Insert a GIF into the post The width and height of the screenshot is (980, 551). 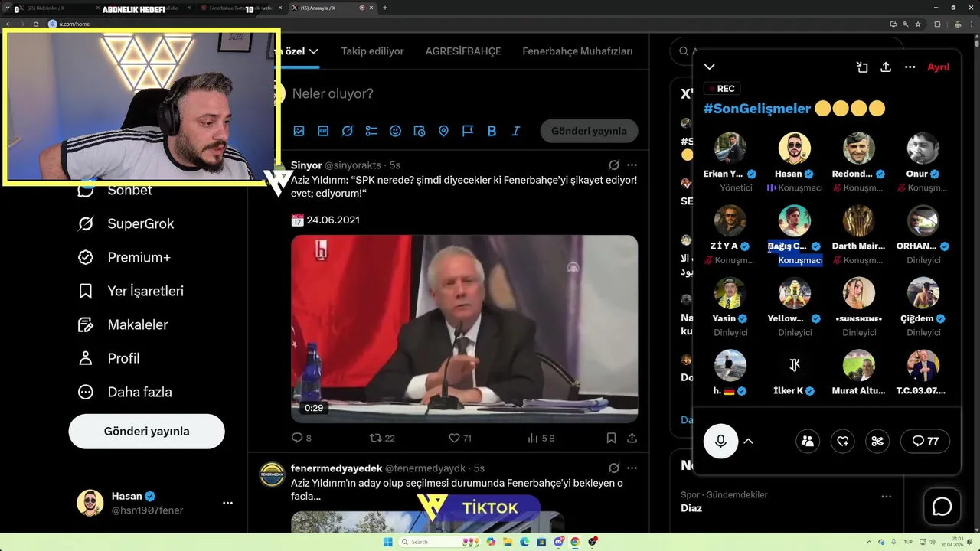[x=323, y=131]
